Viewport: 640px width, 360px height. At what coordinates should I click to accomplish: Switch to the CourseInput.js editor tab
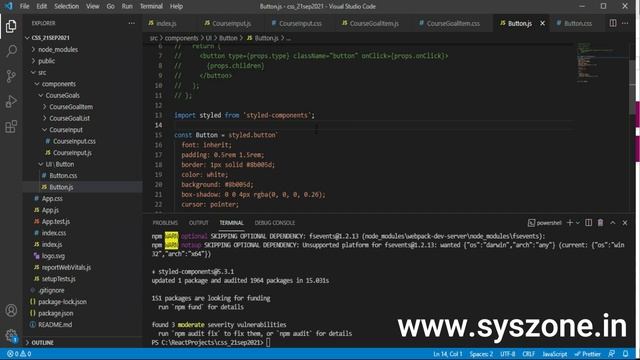[x=232, y=23]
